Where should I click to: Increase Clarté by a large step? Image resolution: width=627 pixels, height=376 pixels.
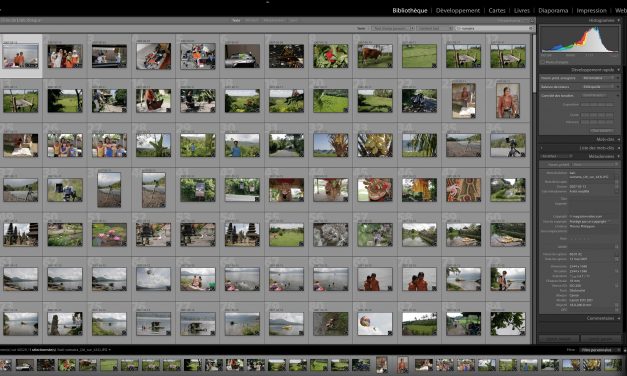609,115
